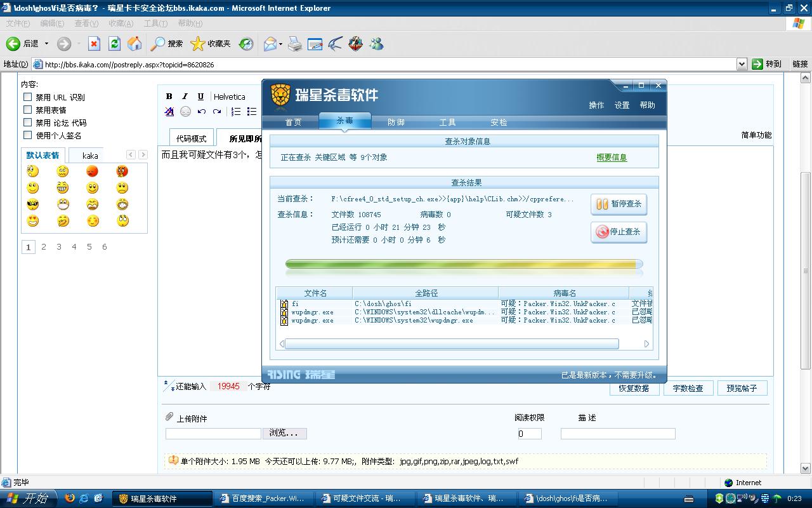Insert a numbered list in the editor
The image size is (812, 508).
[x=236, y=112]
